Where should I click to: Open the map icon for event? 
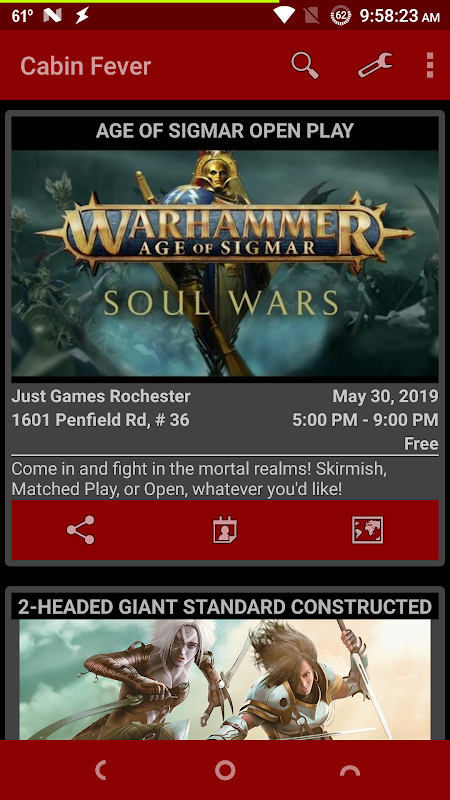(x=367, y=530)
